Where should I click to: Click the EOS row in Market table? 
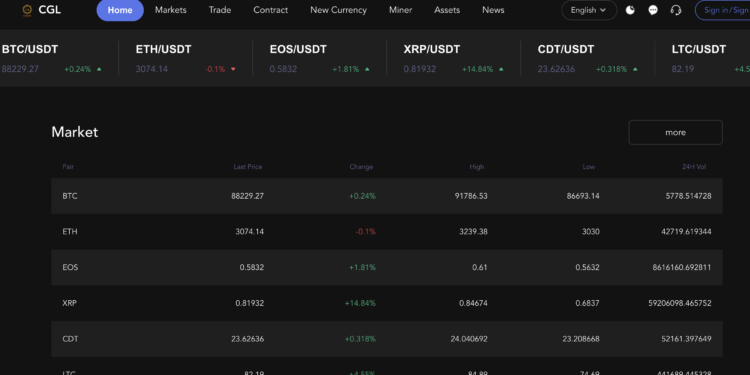click(386, 267)
